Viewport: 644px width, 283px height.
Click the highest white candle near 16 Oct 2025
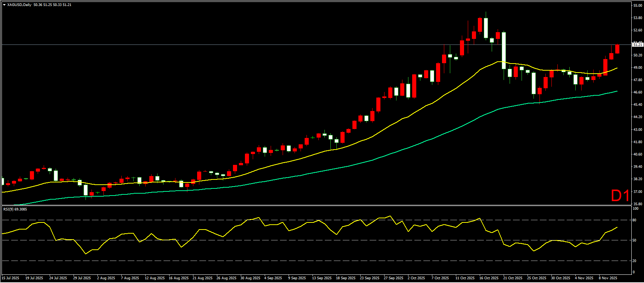pos(486,28)
